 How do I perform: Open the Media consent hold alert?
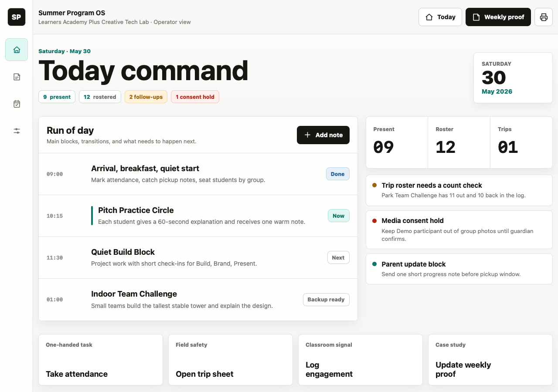tap(459, 230)
